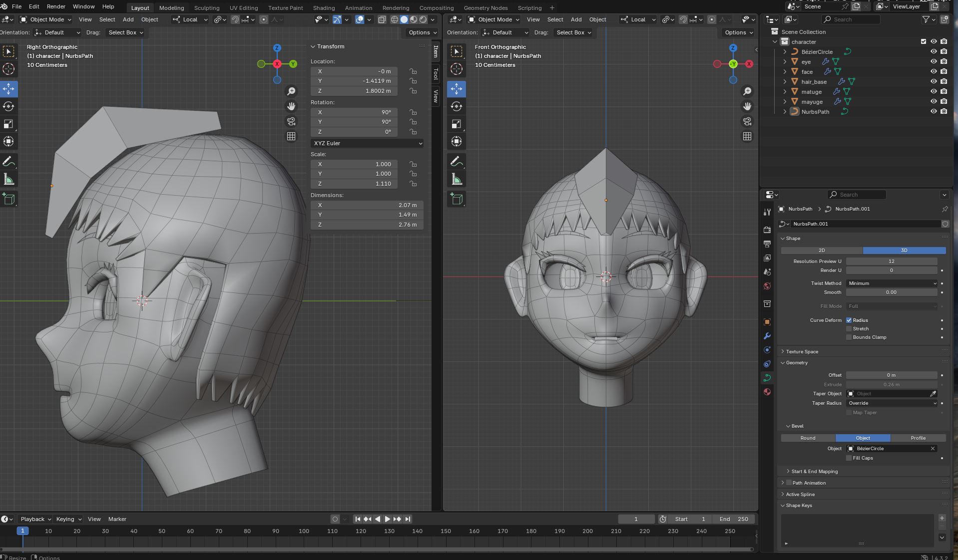This screenshot has height=560, width=958.
Task: Open the Modifiers properties tab
Action: (767, 336)
